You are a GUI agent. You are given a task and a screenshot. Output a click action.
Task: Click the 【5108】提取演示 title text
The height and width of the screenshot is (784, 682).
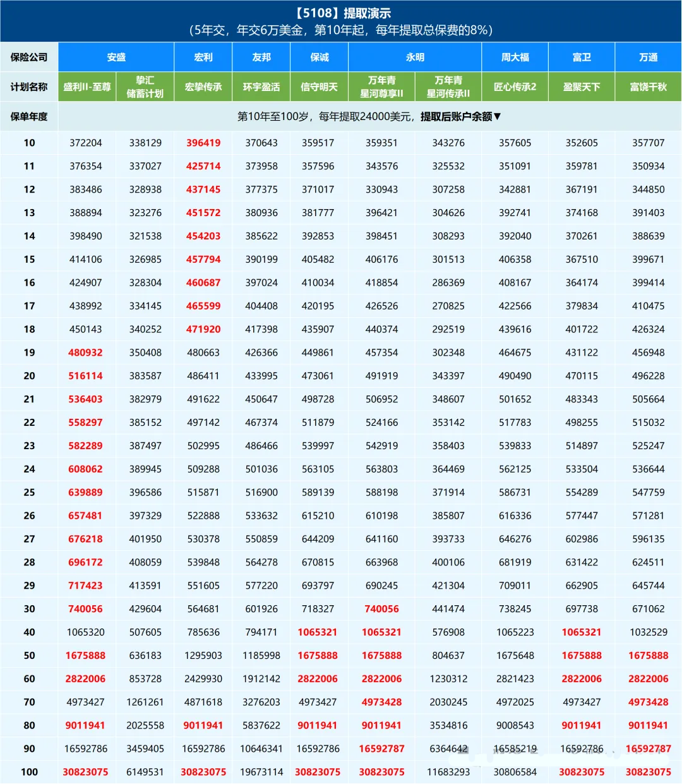pyautogui.click(x=342, y=13)
